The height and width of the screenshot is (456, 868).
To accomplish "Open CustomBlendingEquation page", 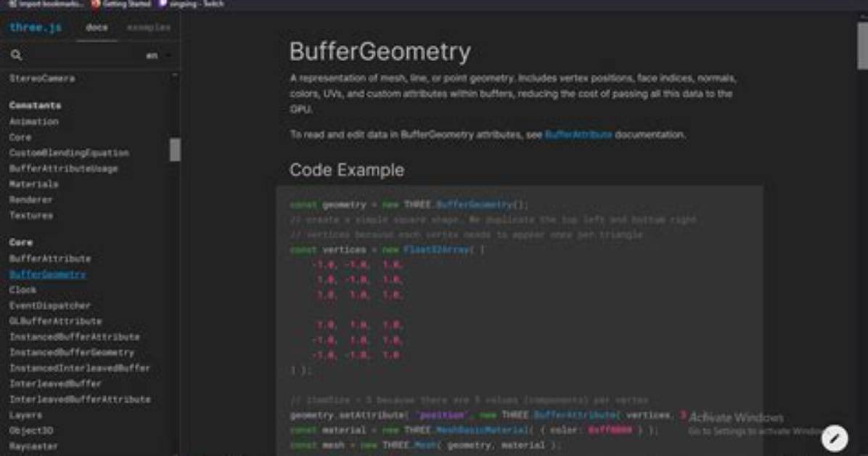I will (x=69, y=152).
